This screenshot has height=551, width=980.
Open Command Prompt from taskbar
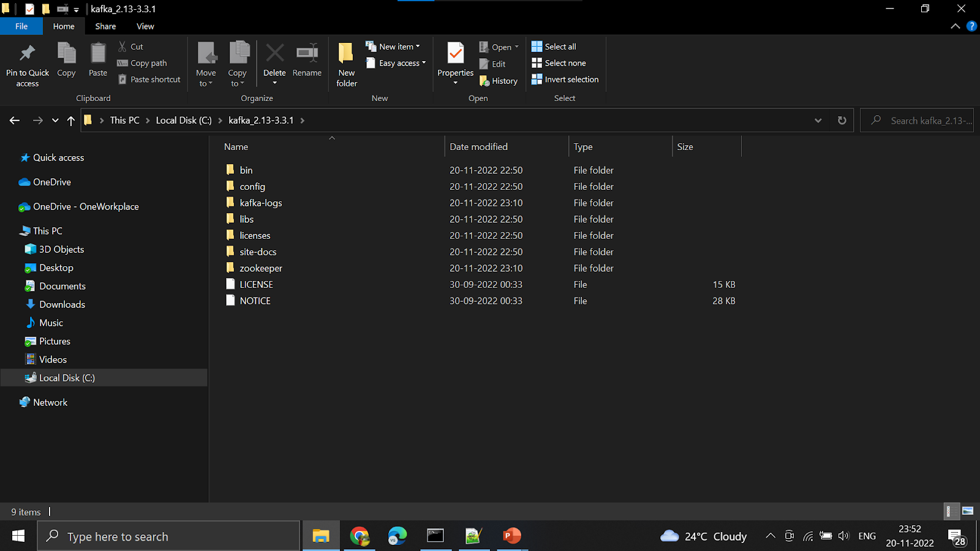pos(435,536)
